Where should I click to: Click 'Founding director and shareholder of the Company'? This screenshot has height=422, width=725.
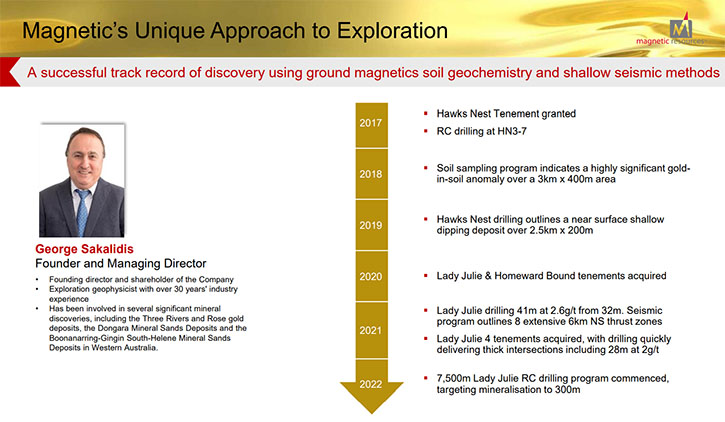pyautogui.click(x=141, y=280)
